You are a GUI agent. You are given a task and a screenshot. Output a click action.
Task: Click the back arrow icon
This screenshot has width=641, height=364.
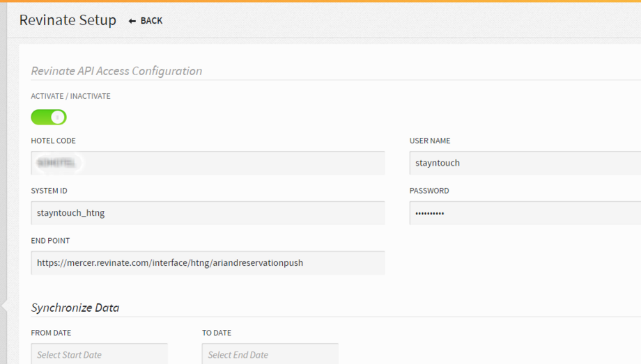(132, 21)
